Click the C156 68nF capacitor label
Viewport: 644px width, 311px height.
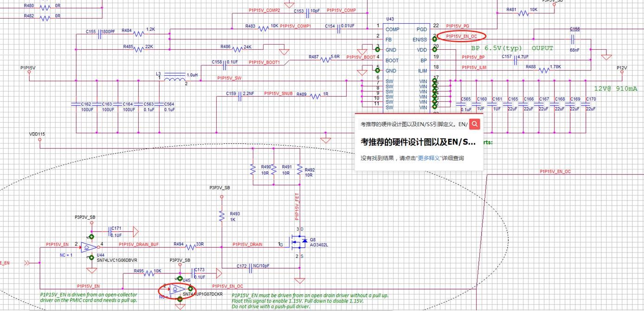[575, 39]
